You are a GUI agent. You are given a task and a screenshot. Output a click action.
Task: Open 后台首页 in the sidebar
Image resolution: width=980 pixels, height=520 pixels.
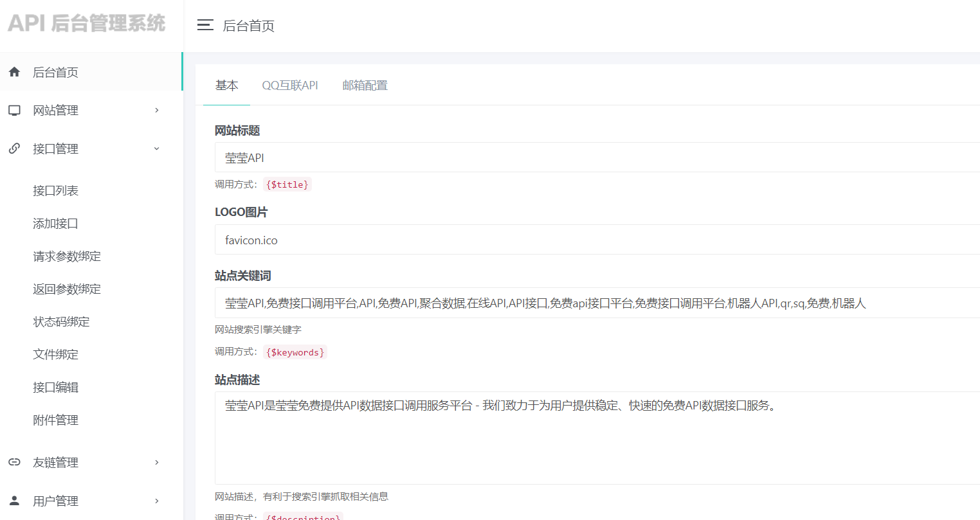91,72
